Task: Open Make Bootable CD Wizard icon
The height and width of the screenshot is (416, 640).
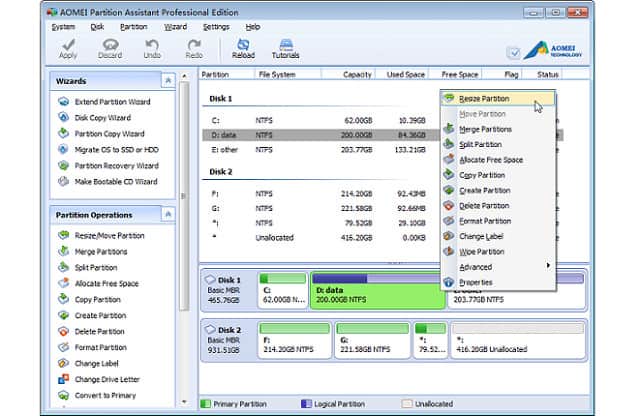Action: point(63,181)
